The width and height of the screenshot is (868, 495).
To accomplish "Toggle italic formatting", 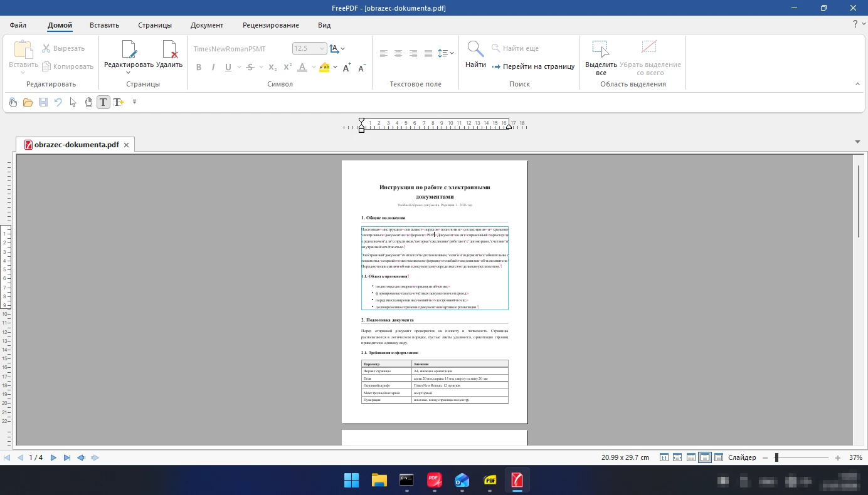I will 213,68.
